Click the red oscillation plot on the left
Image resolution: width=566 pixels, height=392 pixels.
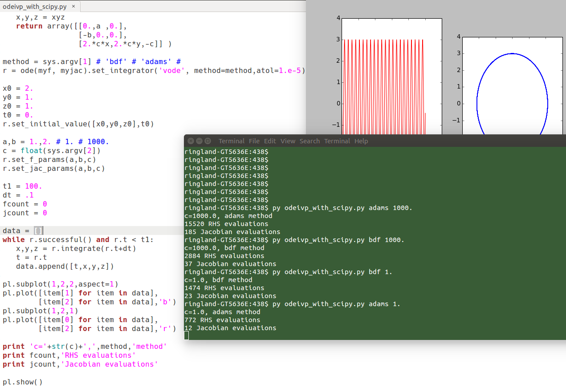coord(391,76)
